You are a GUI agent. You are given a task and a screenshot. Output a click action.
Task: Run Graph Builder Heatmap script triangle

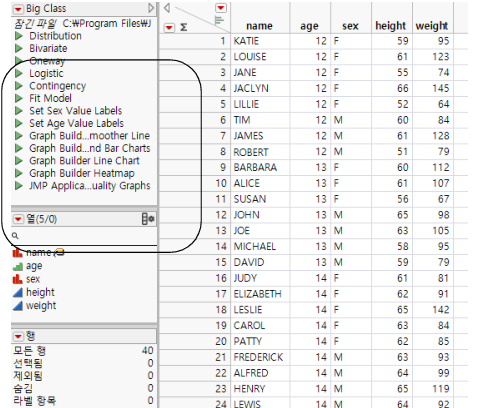click(x=19, y=173)
